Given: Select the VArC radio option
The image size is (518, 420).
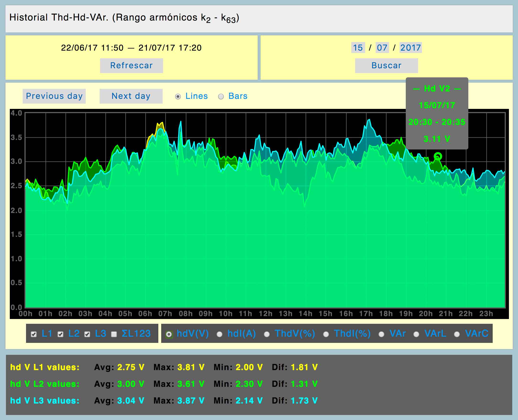Looking at the screenshot, I should (457, 334).
